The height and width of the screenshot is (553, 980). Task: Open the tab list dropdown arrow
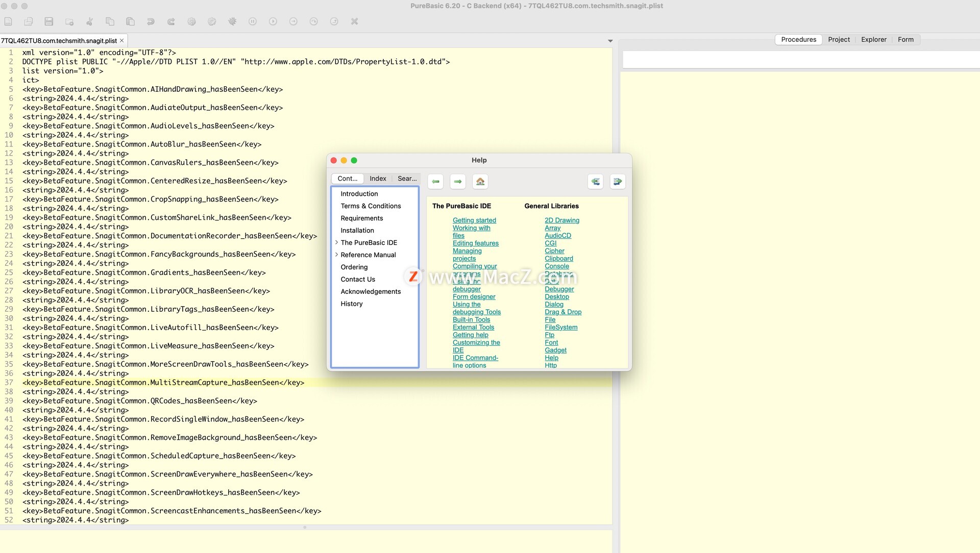(x=610, y=41)
